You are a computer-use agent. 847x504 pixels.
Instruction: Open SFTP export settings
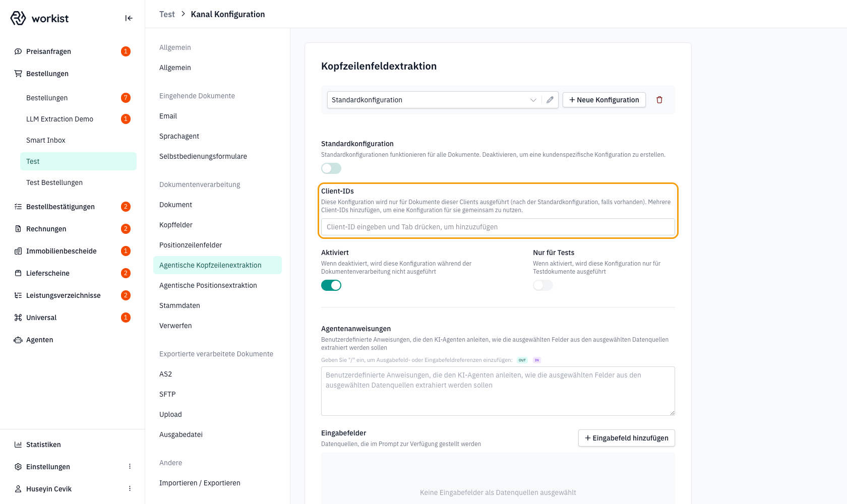click(217, 394)
